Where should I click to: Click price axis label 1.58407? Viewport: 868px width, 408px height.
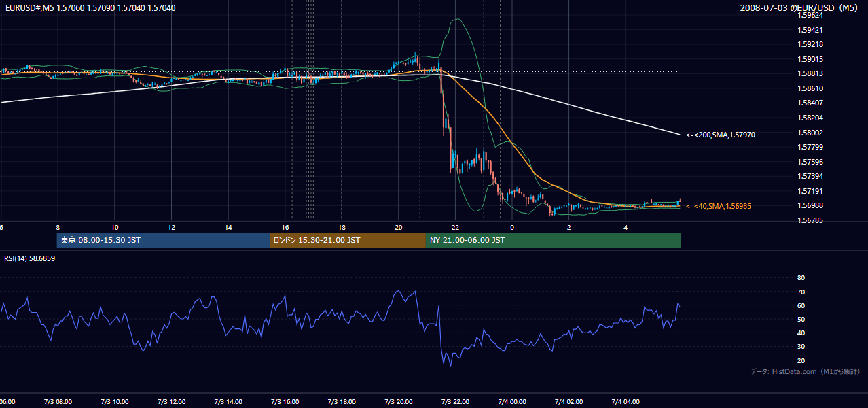click(811, 103)
